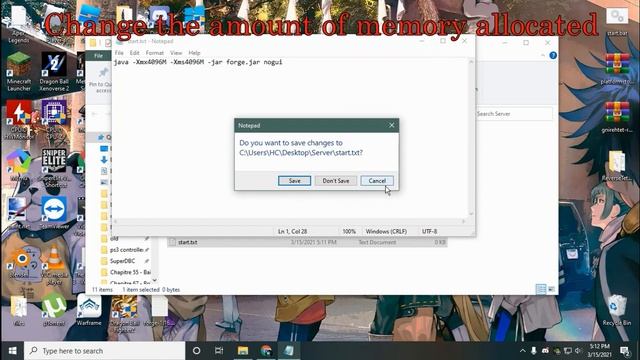Image resolution: width=640 pixels, height=360 pixels.
Task: Switch File Explorer to large icons view
Action: click(551, 289)
